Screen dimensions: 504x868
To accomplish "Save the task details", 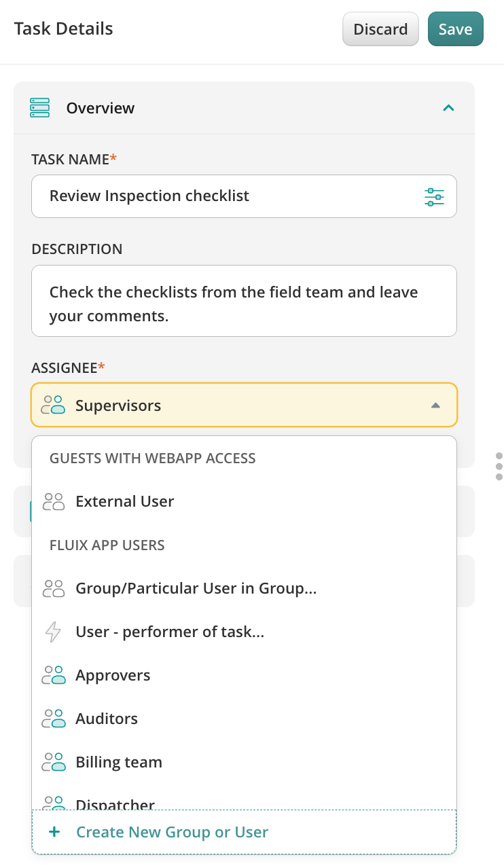I will [x=455, y=29].
